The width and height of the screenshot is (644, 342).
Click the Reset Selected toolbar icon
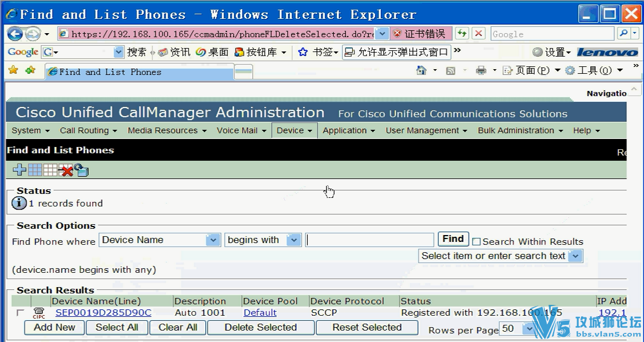point(81,170)
